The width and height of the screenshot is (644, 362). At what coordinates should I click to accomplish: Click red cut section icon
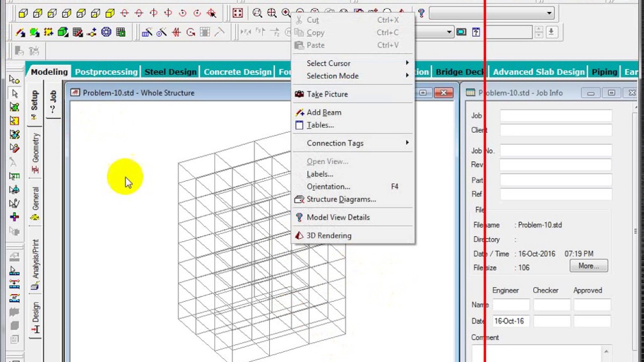coord(176,33)
